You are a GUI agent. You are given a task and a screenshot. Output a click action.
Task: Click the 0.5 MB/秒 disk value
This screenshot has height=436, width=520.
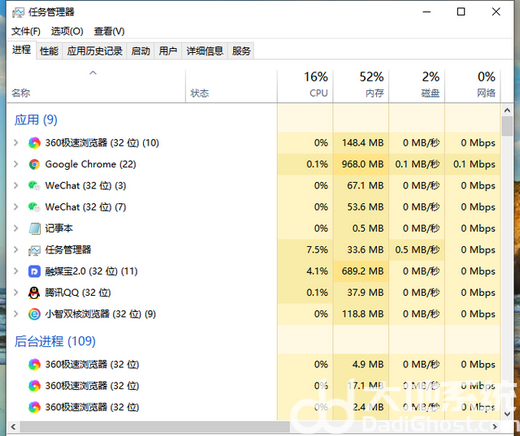(x=418, y=250)
